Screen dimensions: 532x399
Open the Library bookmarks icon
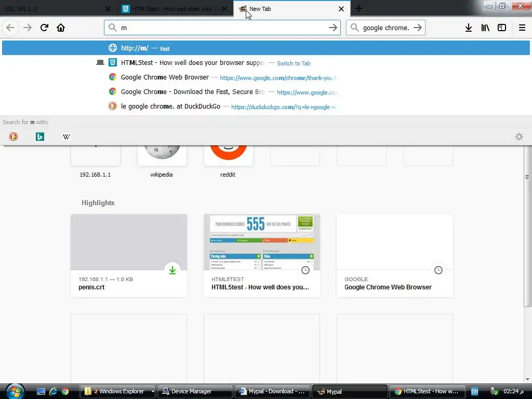[x=485, y=28]
